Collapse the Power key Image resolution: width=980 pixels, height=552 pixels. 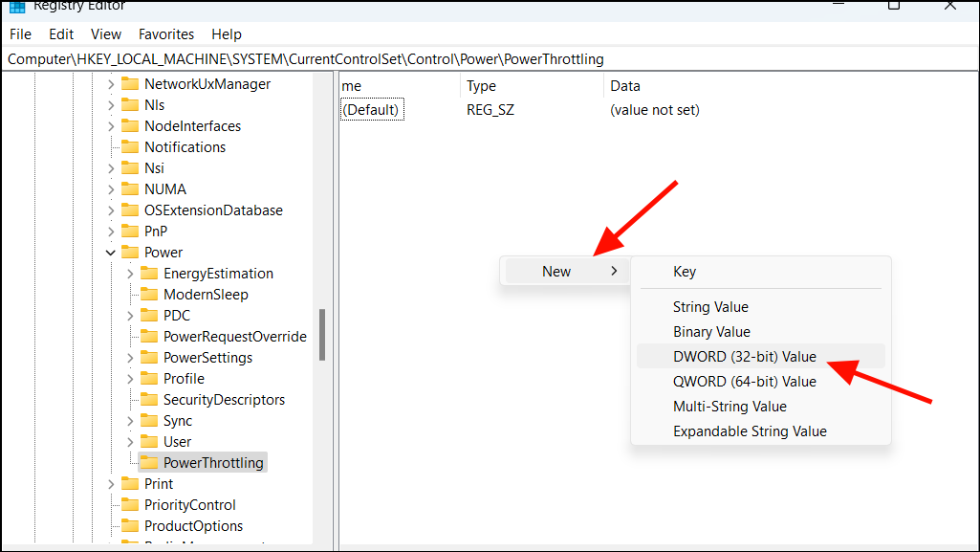coord(111,253)
